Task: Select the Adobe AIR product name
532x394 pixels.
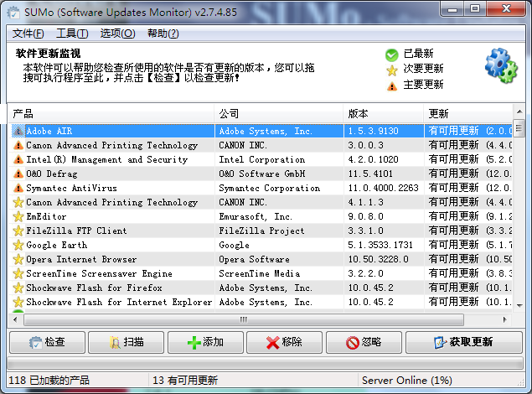Action: (49, 131)
